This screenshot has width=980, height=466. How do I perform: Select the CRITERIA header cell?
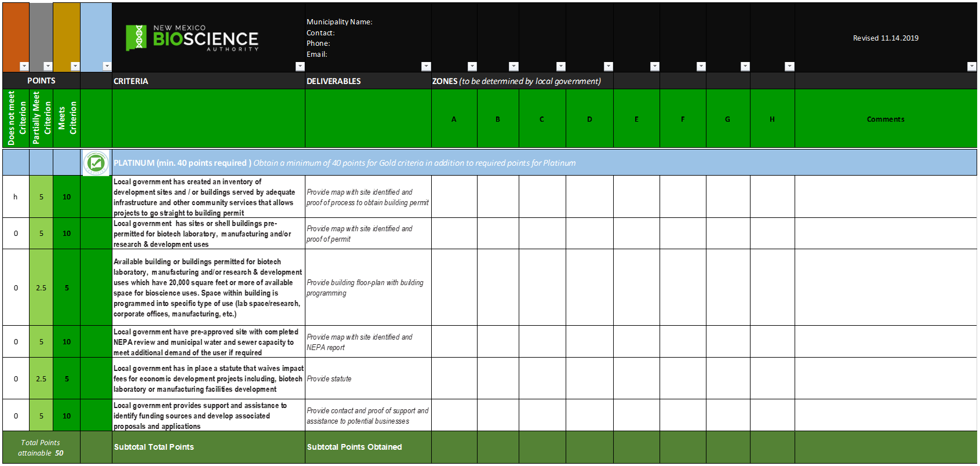pyautogui.click(x=209, y=81)
